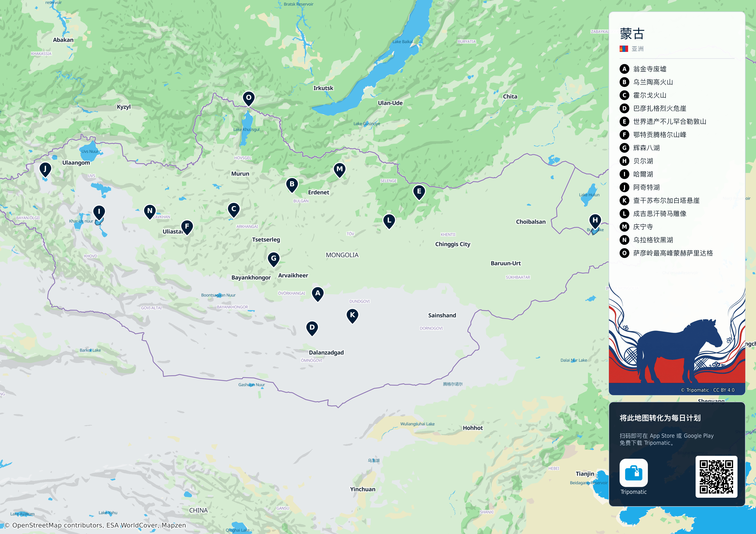Click map pin H at Buir Lake
This screenshot has height=534, width=756.
click(595, 221)
